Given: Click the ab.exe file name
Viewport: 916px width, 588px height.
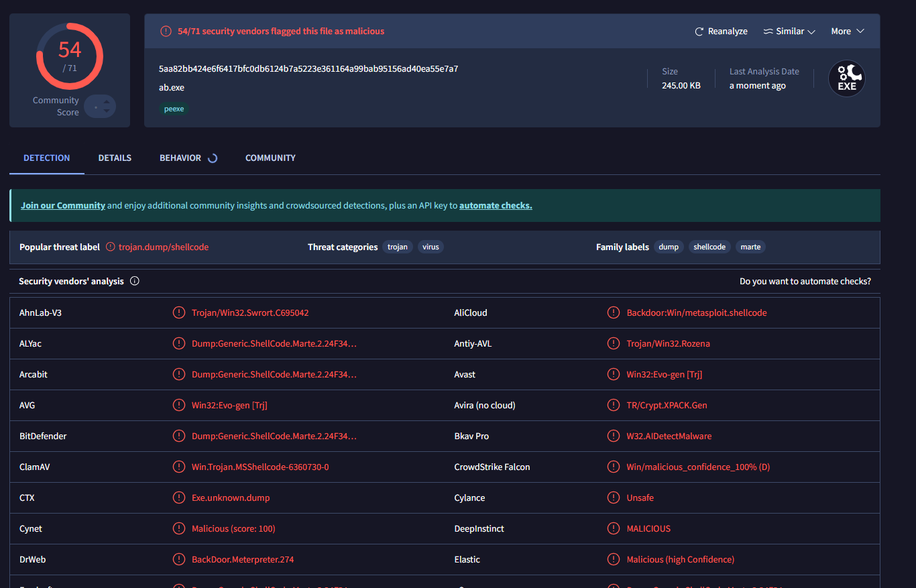Looking at the screenshot, I should [172, 88].
